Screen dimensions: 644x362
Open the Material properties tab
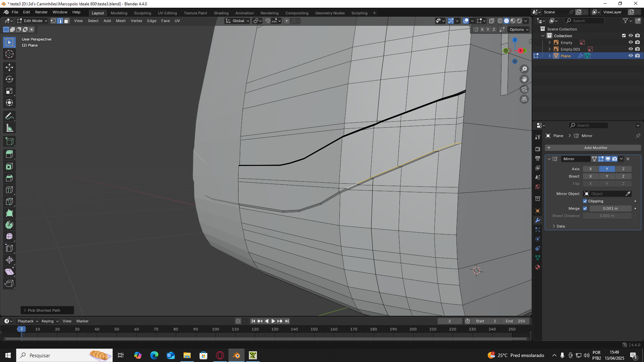point(538,267)
